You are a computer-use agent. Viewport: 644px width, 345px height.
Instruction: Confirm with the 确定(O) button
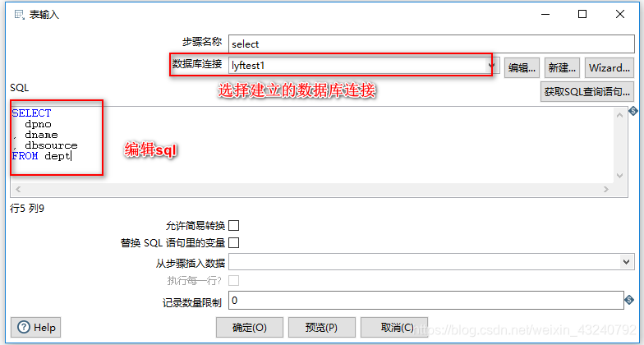[x=250, y=327]
